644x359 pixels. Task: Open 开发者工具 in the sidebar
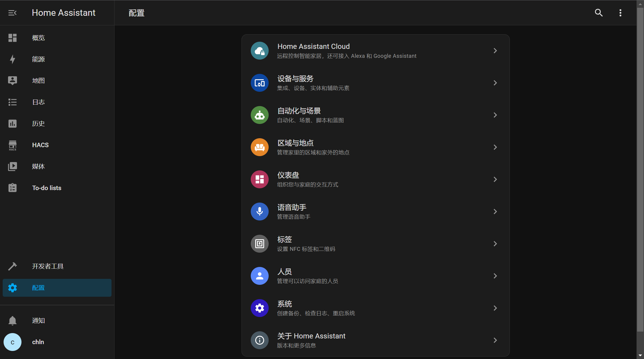(57, 266)
